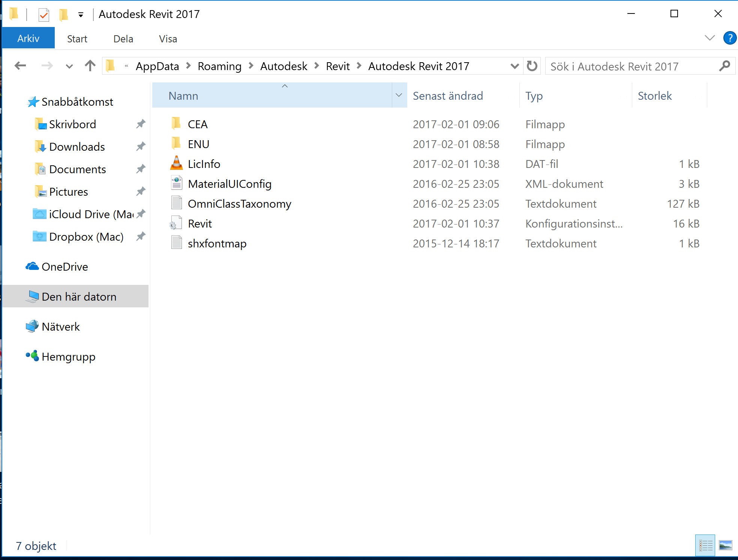Unpin Downloads from Snabbåtkomst
Image resolution: width=738 pixels, height=560 pixels.
(x=141, y=146)
